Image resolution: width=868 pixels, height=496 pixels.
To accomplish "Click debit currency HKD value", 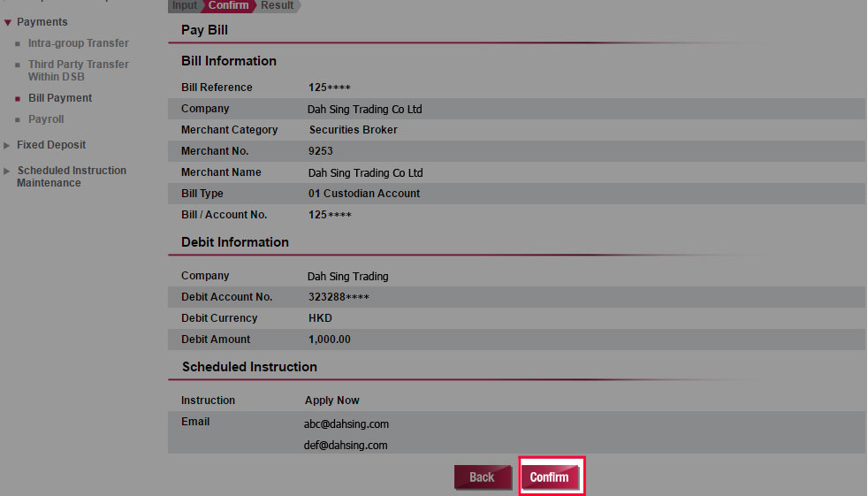I will coord(320,317).
